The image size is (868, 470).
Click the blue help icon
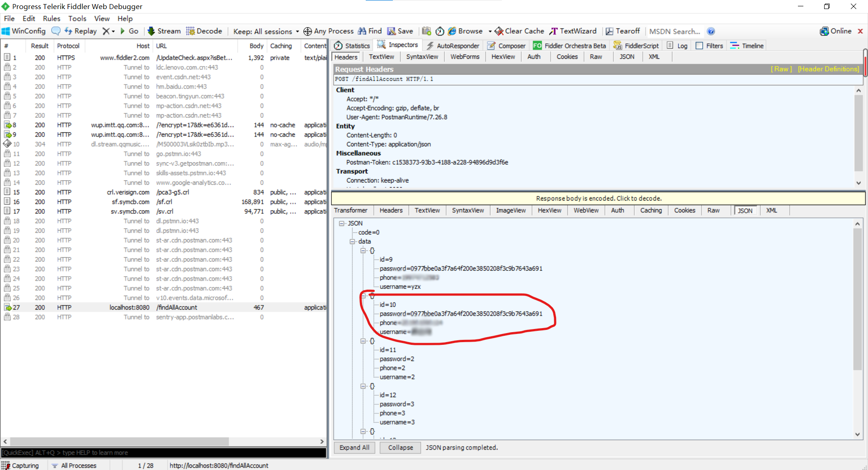coord(711,31)
